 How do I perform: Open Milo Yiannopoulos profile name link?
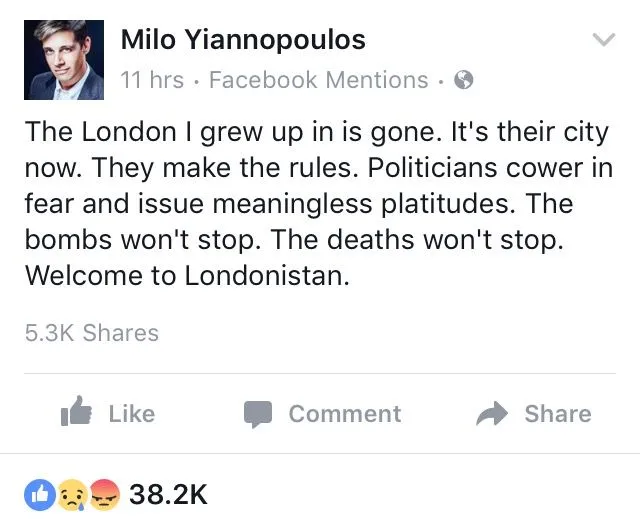[x=243, y=40]
